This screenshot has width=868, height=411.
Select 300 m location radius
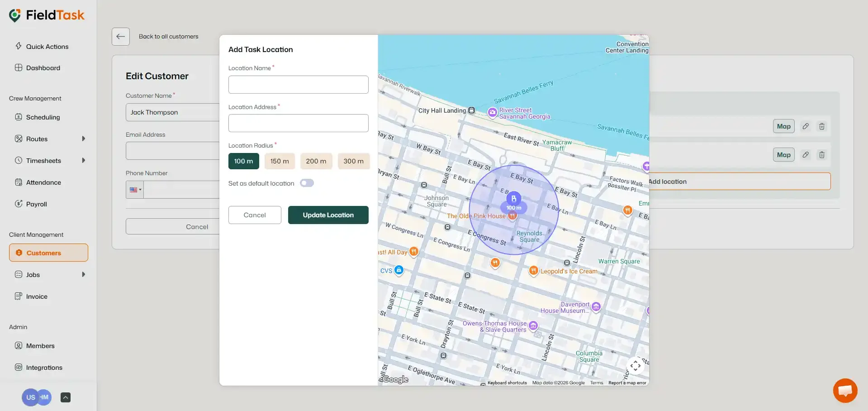click(353, 161)
